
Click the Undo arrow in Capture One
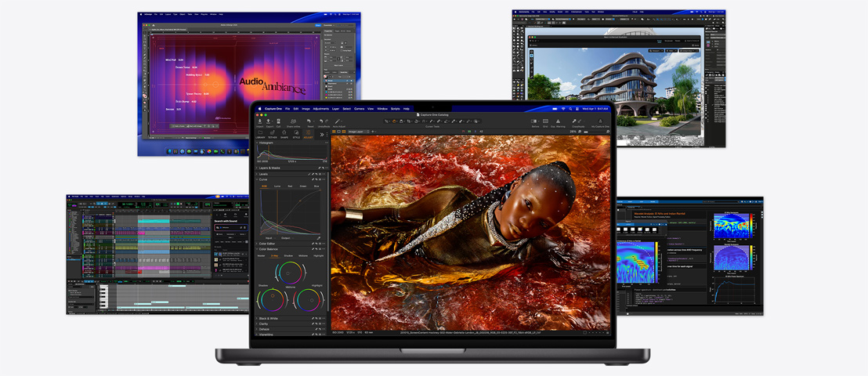(321, 121)
